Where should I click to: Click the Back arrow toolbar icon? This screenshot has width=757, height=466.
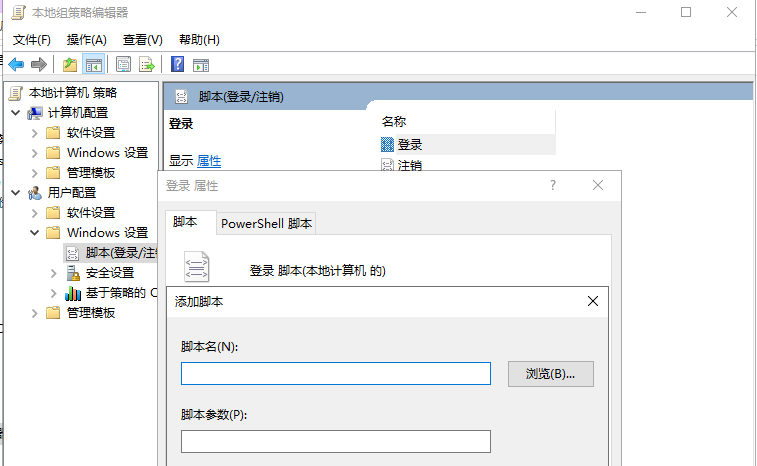coord(16,65)
